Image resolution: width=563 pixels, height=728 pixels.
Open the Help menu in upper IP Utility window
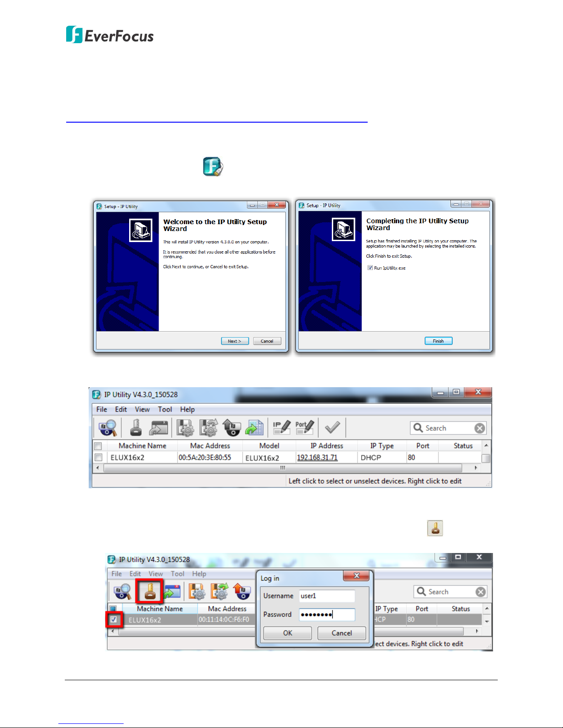[187, 409]
